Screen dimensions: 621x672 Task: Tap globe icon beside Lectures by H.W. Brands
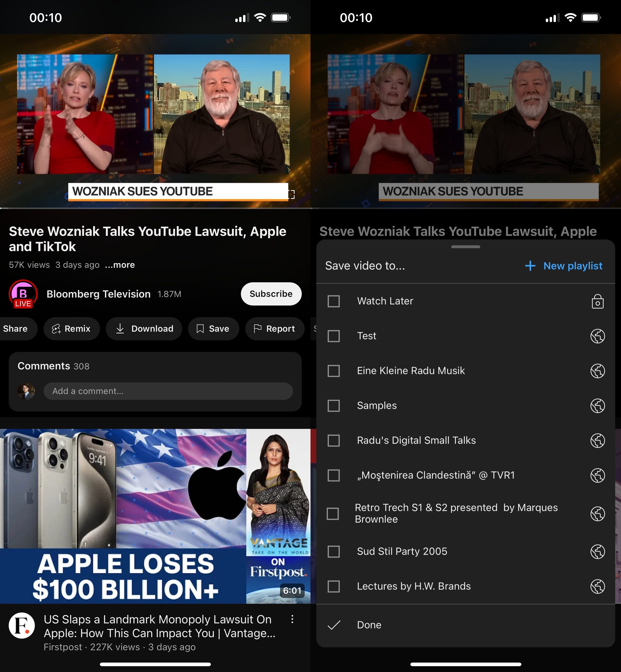point(598,586)
